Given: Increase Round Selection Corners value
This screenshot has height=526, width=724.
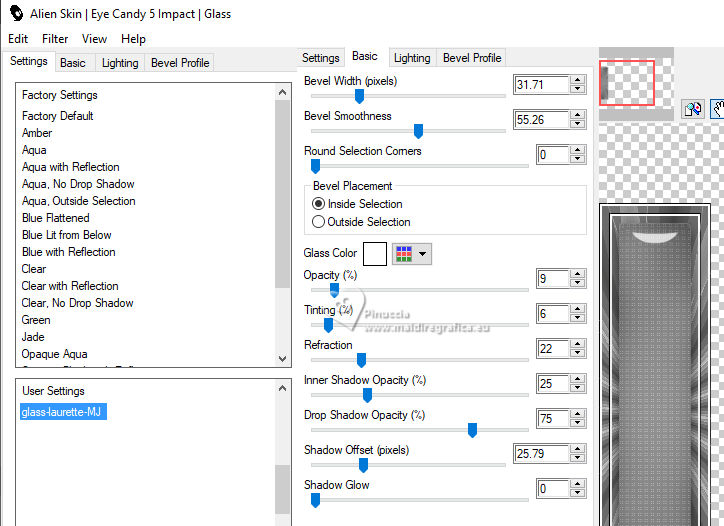Looking at the screenshot, I should 577,150.
